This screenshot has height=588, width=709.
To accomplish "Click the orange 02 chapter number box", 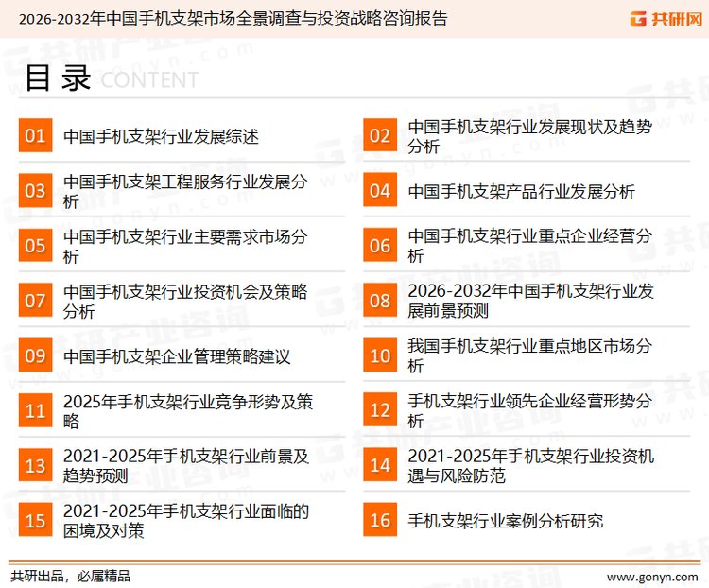I will (x=380, y=135).
